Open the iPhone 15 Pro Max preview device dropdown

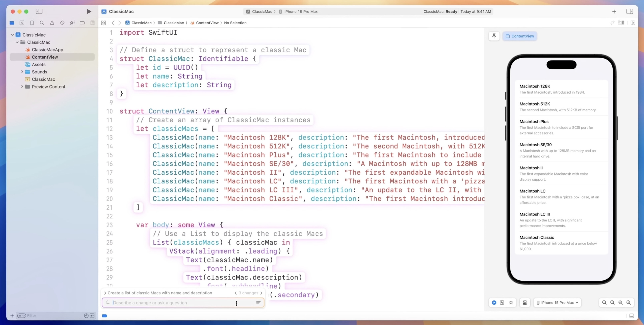click(x=557, y=302)
